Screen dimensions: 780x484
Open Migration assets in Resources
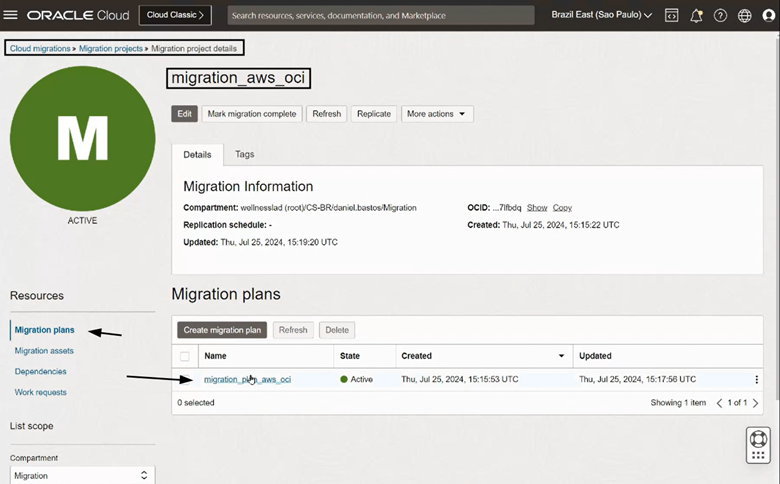[44, 351]
